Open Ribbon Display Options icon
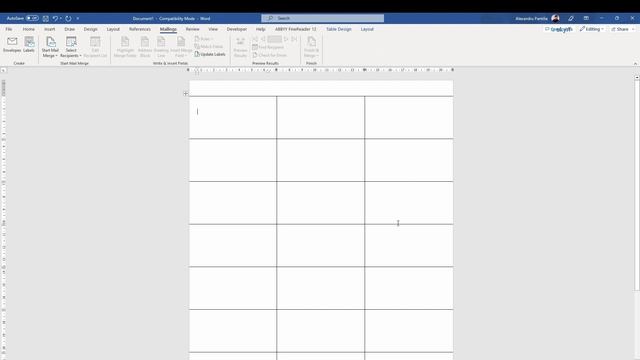The width and height of the screenshot is (640, 360). (x=586, y=18)
